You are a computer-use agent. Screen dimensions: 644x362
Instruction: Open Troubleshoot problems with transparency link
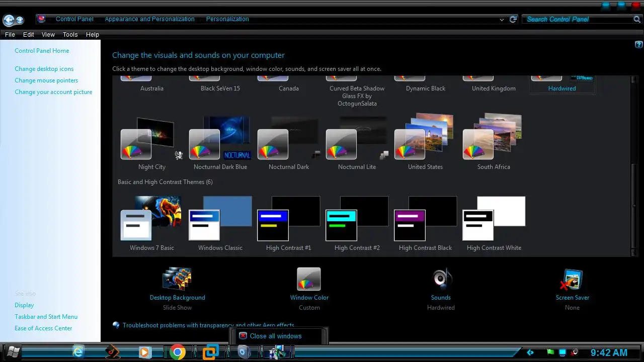[x=208, y=325]
